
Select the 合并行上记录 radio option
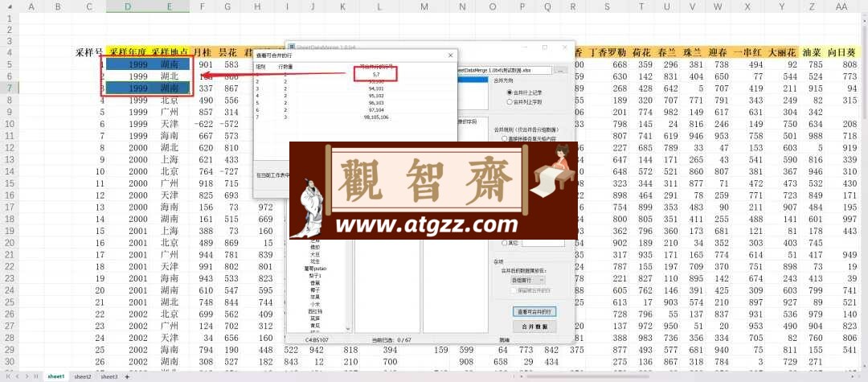tap(526, 92)
